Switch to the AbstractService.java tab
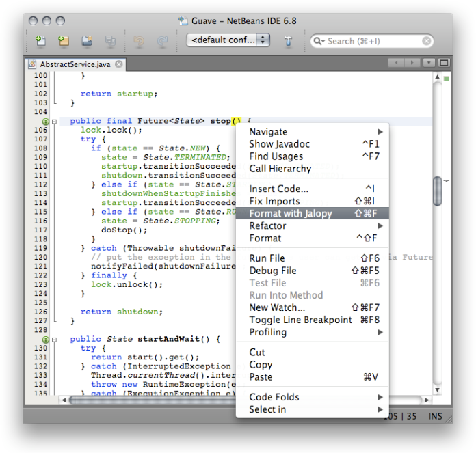 click(x=75, y=64)
